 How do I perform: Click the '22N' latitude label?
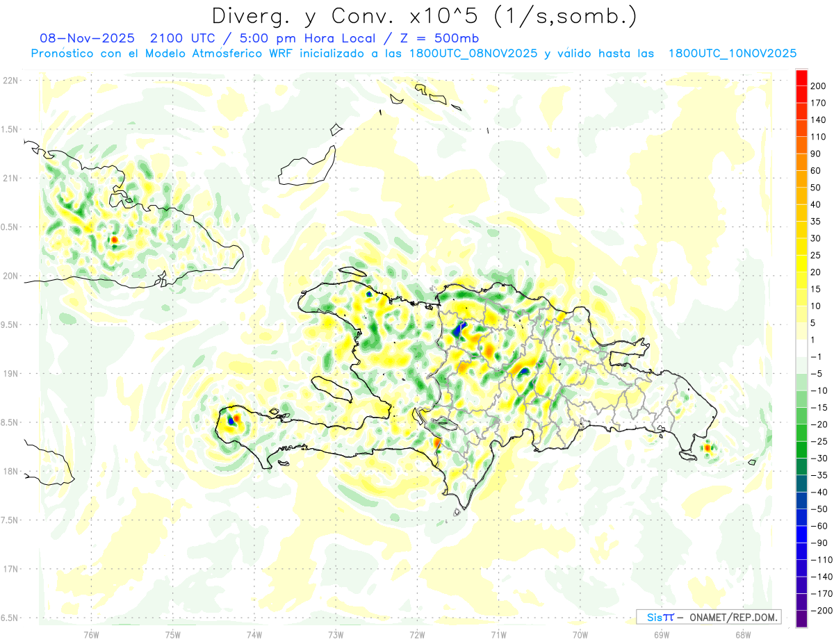click(x=10, y=80)
